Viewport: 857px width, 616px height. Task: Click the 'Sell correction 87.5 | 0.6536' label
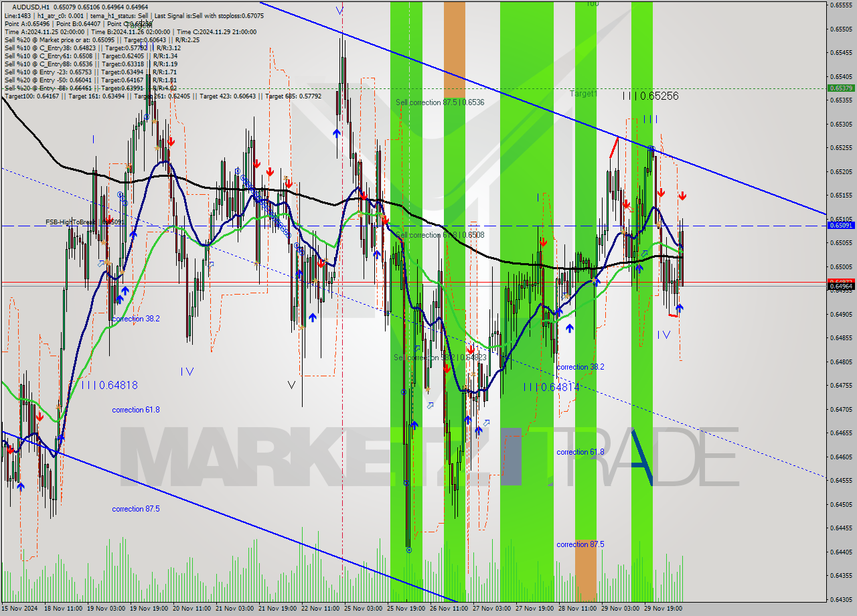pyautogui.click(x=440, y=102)
